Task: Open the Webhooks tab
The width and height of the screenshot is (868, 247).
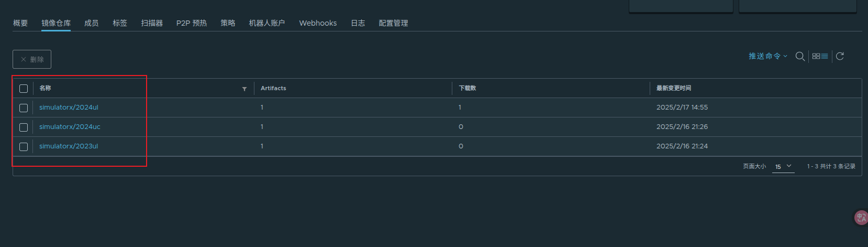Action: point(318,23)
